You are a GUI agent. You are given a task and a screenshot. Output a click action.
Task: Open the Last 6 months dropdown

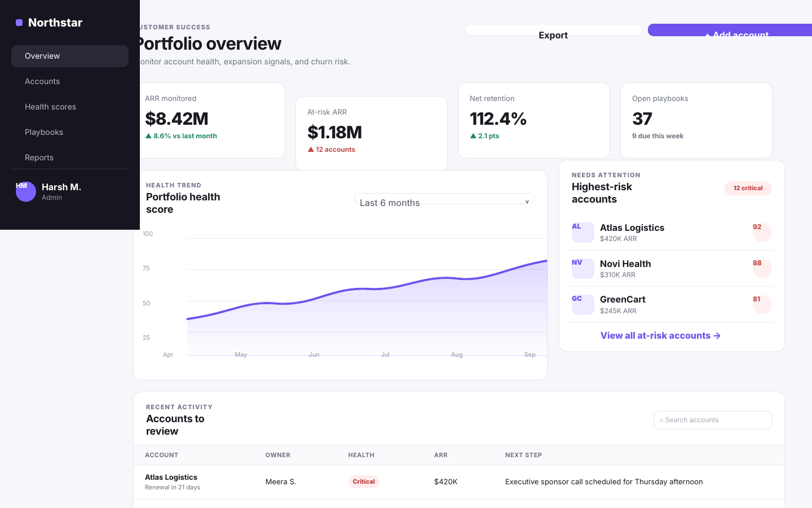pyautogui.click(x=444, y=199)
